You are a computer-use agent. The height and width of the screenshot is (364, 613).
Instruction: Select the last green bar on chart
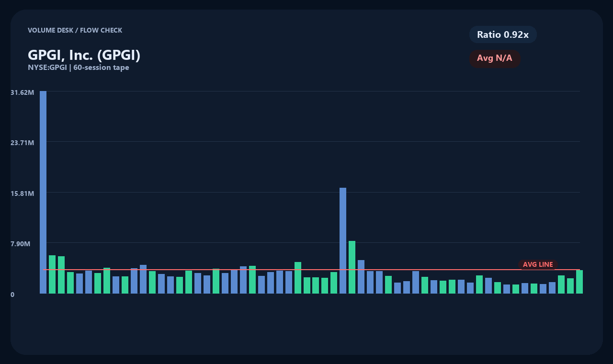coord(579,282)
